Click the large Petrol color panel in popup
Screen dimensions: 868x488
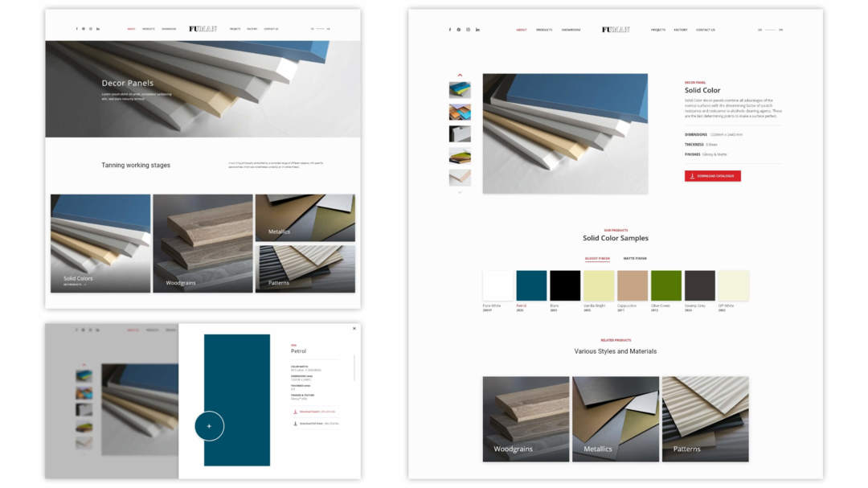pos(237,400)
